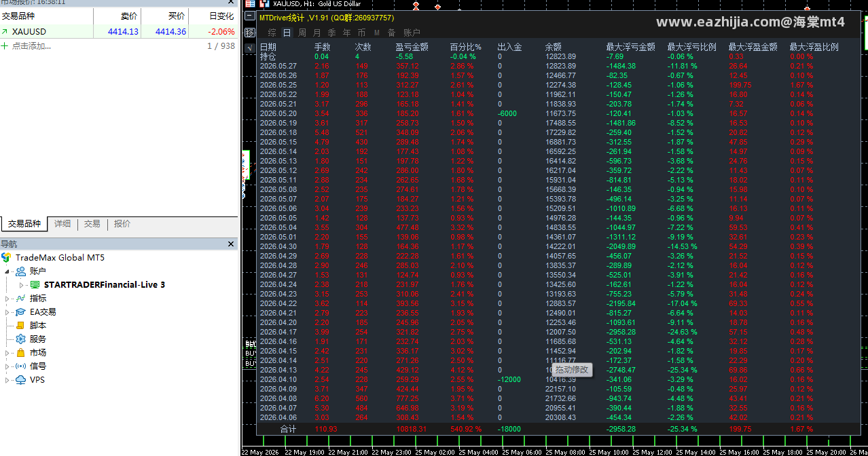
Task: Click the XAUUSD bid price 4414.13
Action: 123,31
